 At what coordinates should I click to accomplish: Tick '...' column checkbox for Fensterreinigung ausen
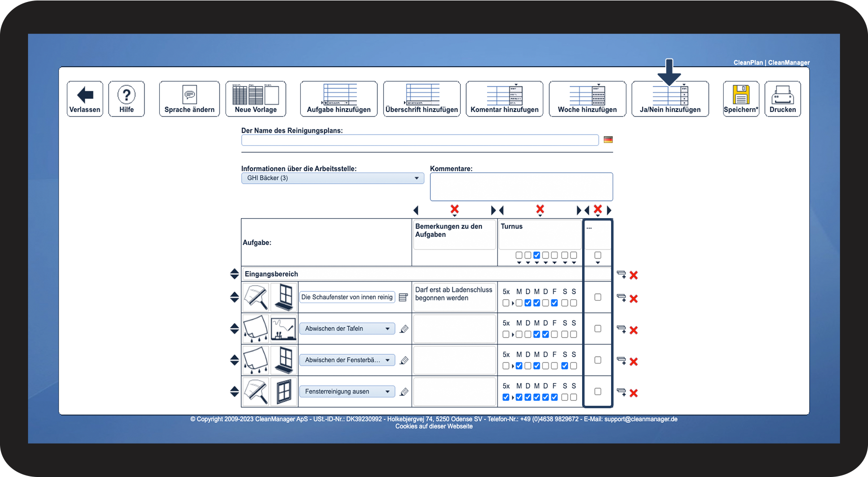598,392
